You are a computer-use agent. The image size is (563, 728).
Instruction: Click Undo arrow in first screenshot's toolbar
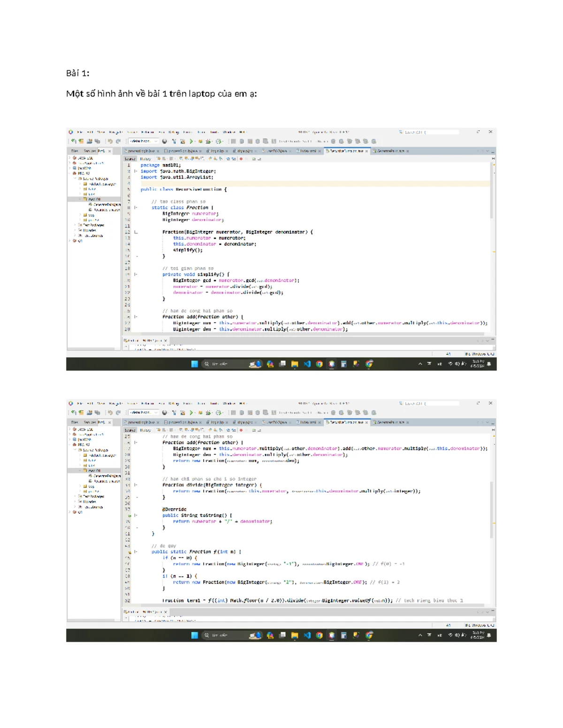coord(110,141)
